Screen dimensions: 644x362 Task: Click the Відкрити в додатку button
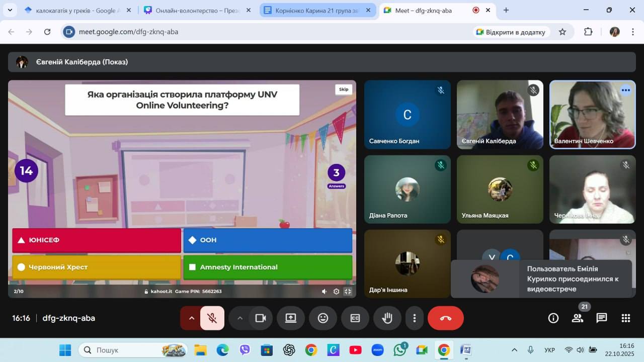pyautogui.click(x=510, y=32)
